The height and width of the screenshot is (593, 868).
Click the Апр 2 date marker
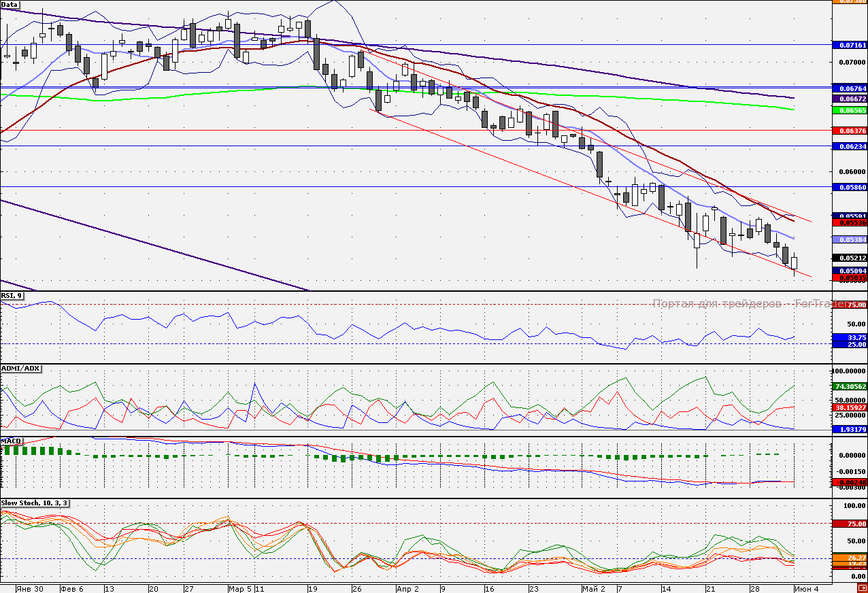(x=407, y=588)
